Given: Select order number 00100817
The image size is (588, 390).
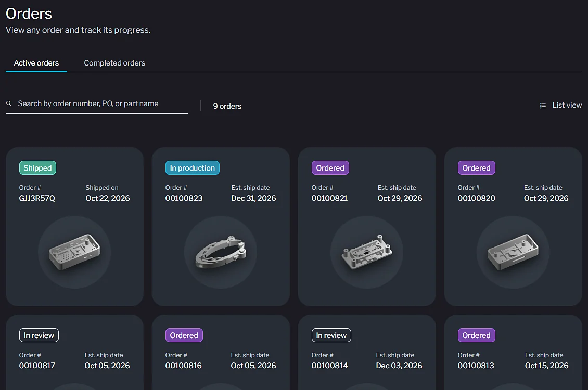Looking at the screenshot, I should (37, 366).
